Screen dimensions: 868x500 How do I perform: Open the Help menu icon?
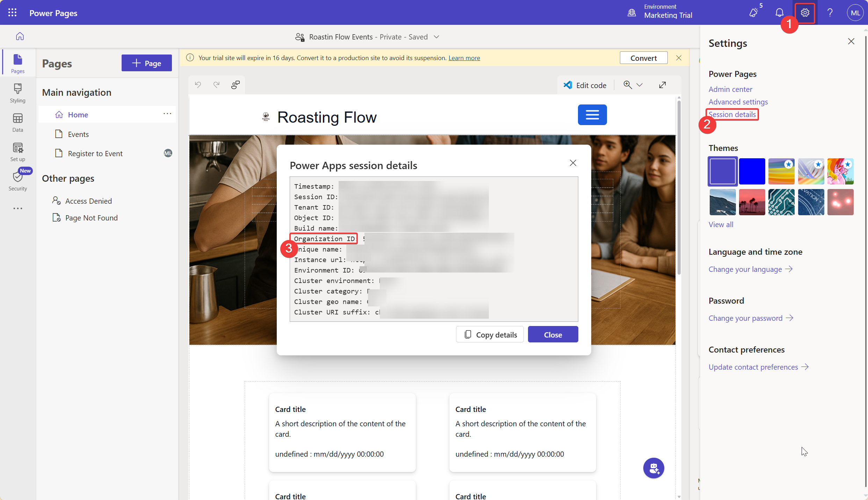coord(830,13)
